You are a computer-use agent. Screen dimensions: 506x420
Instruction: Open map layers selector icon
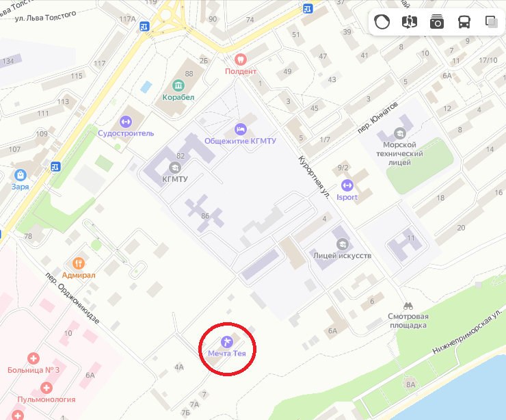click(x=492, y=22)
